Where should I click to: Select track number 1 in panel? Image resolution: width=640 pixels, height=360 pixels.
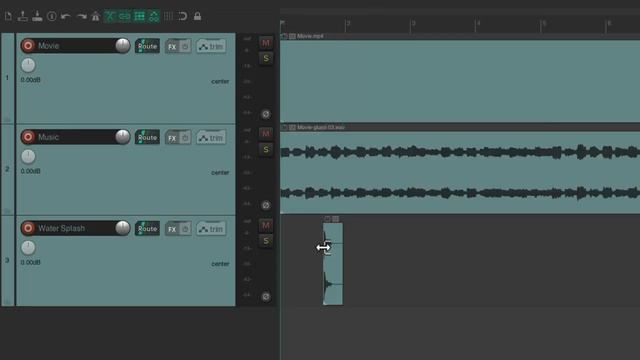7,78
